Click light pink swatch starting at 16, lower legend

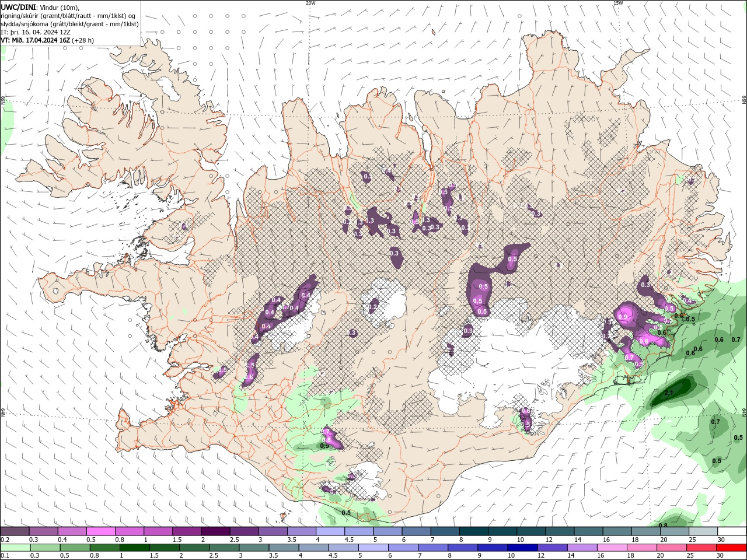(x=612, y=548)
